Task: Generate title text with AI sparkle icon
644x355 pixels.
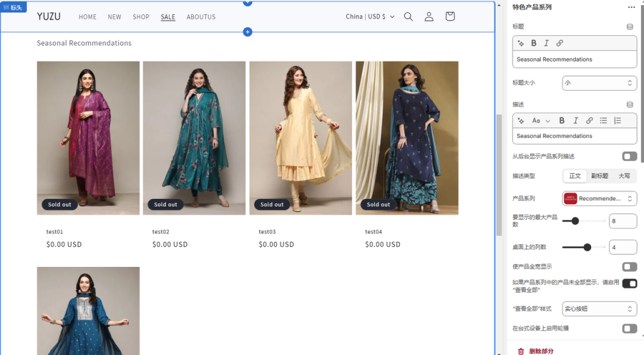Action: pos(521,43)
